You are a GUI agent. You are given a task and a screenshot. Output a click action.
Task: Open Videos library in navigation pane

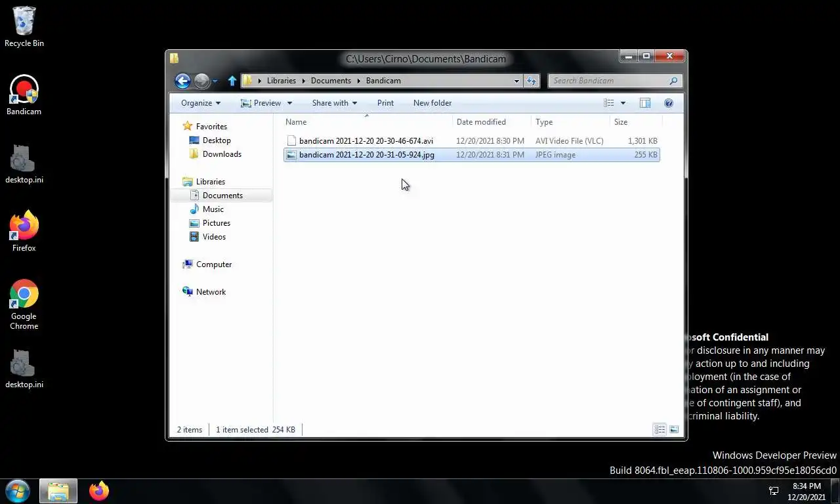[x=214, y=237]
